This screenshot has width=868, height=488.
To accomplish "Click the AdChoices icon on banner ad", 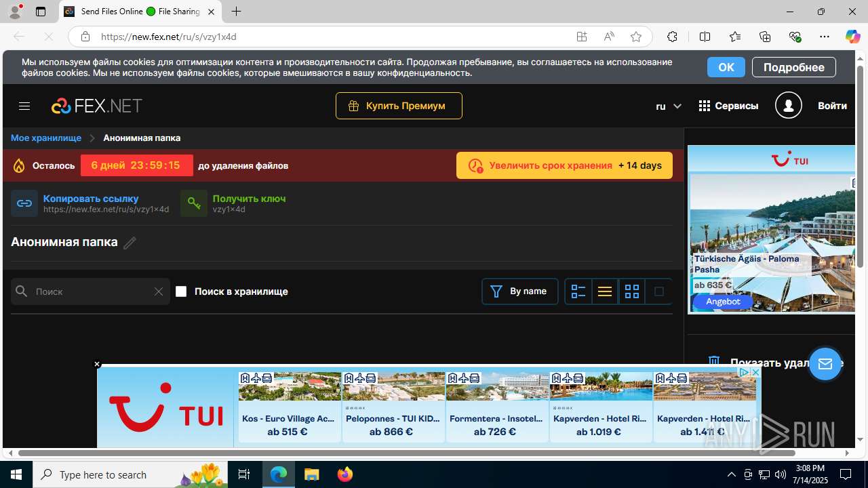I will (744, 372).
